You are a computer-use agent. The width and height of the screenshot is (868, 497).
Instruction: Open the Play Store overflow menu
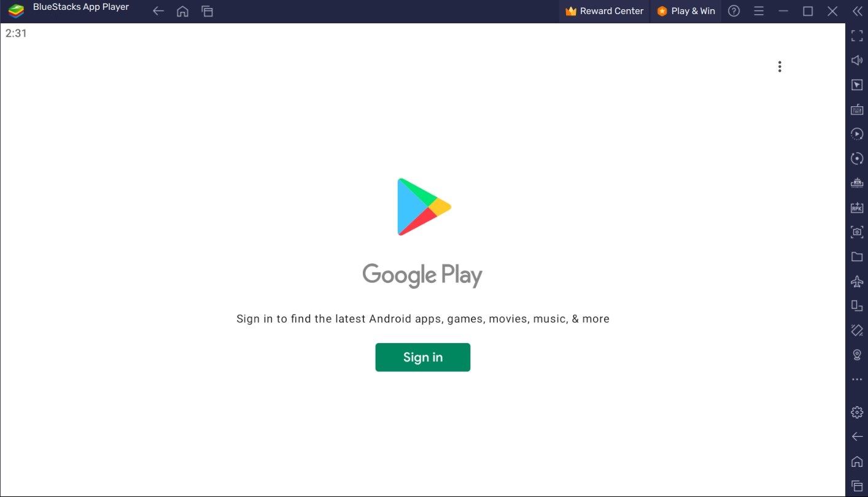[x=780, y=66]
